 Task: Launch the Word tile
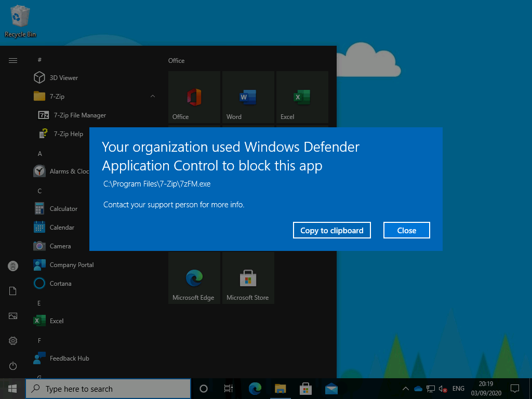coord(248,97)
